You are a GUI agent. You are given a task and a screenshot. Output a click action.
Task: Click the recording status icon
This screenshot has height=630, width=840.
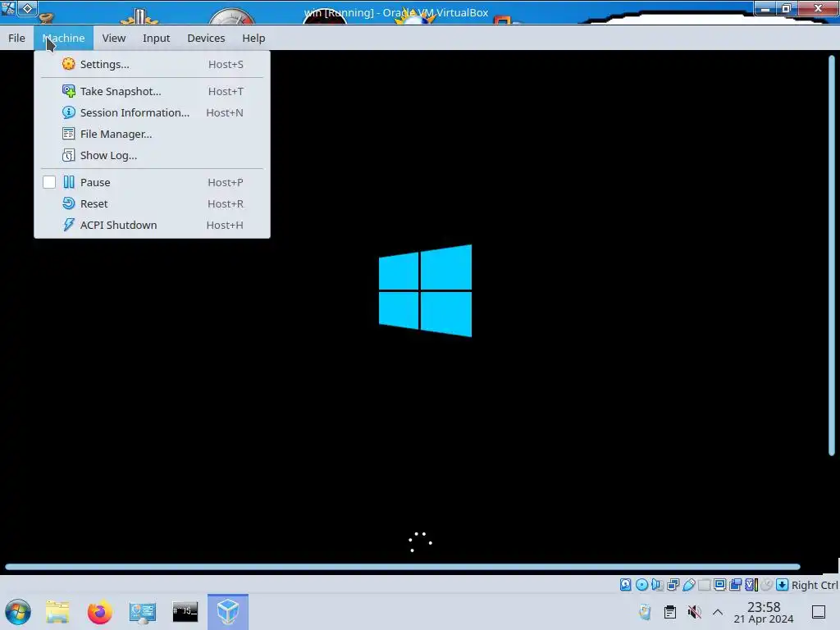coord(736,585)
